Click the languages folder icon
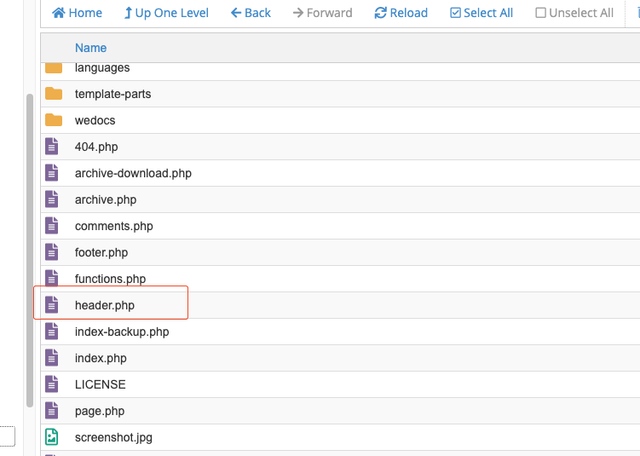Viewport: 640px width, 456px height. [53, 68]
